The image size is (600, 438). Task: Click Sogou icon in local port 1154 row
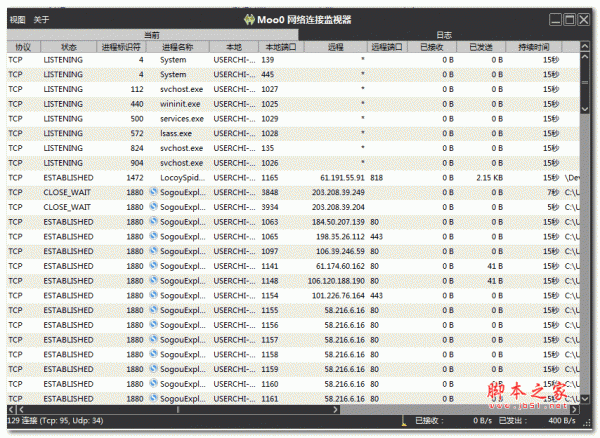(x=153, y=295)
